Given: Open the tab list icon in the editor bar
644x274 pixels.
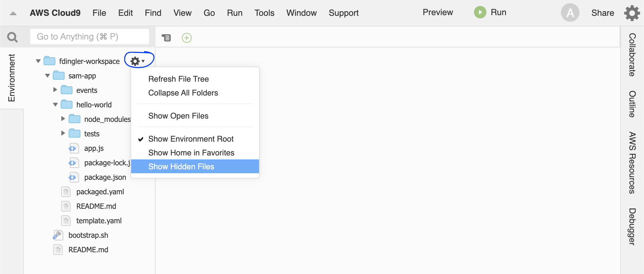Looking at the screenshot, I should pos(166,38).
